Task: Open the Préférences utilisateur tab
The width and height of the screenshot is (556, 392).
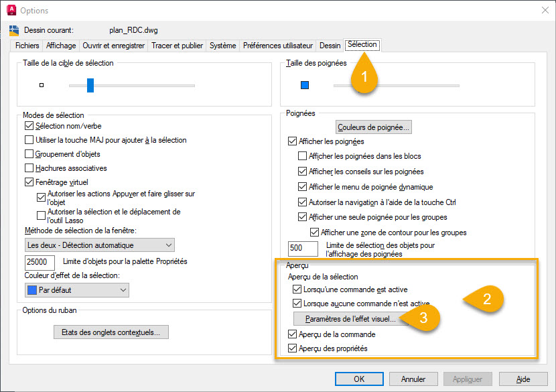Action: click(277, 46)
